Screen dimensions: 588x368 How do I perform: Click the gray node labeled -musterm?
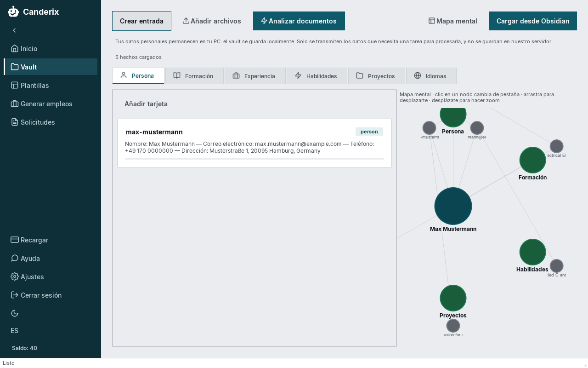[430, 128]
